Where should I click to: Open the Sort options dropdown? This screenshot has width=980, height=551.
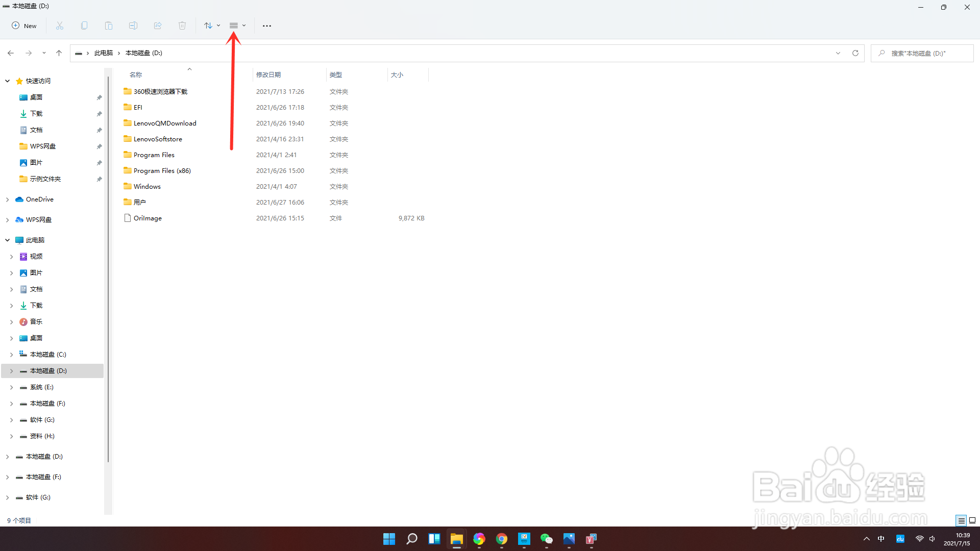click(x=212, y=26)
